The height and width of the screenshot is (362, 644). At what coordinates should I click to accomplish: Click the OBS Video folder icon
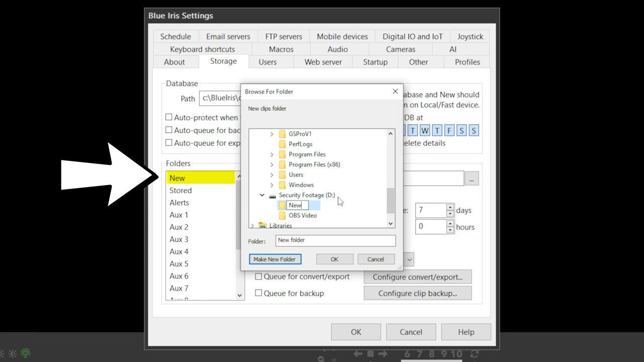(x=282, y=215)
